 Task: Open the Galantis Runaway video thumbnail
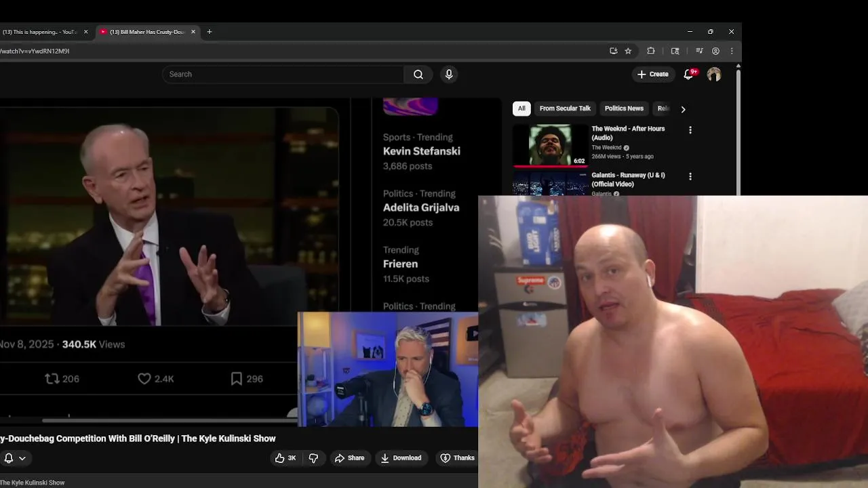[x=550, y=183]
